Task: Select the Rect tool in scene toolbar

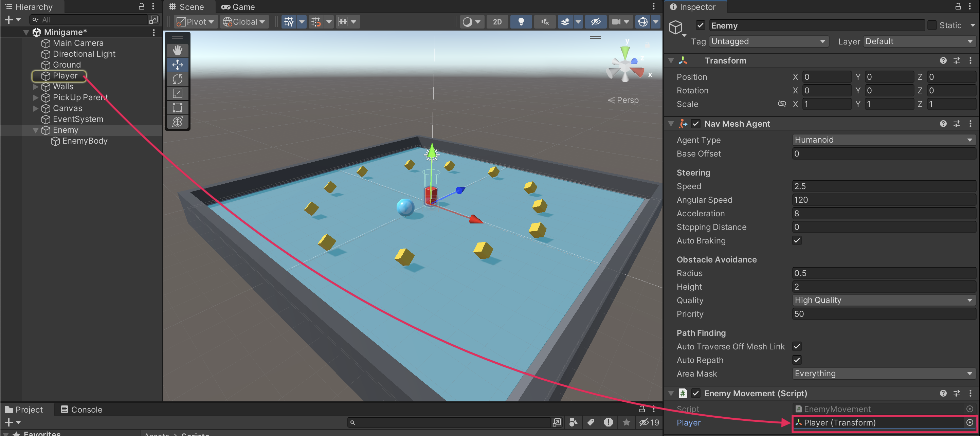Action: pos(177,108)
